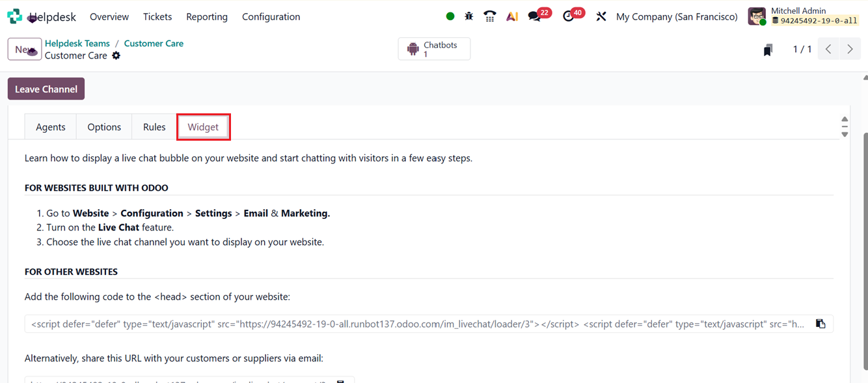Open the bug reporting icon in the header

pyautogui.click(x=469, y=16)
